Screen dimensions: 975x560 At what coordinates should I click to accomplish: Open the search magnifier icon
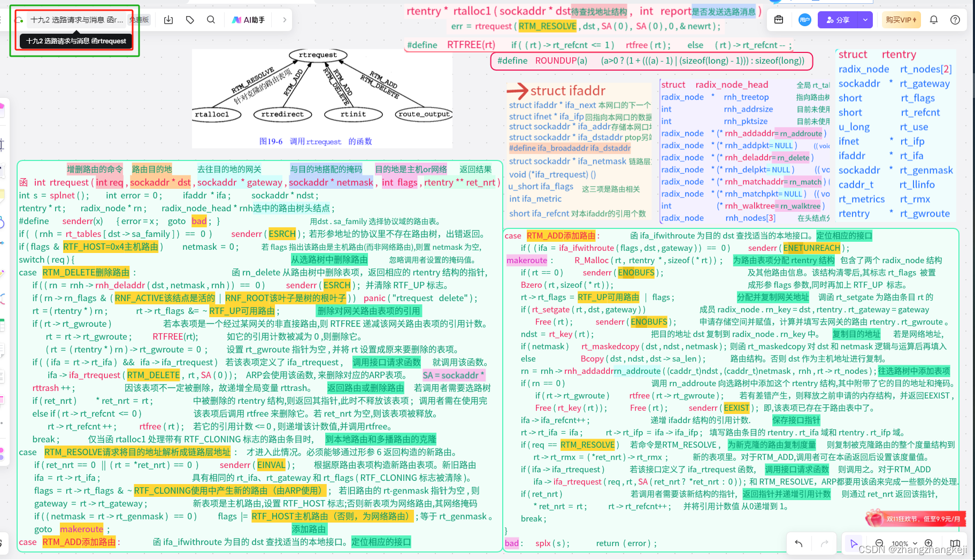point(211,20)
